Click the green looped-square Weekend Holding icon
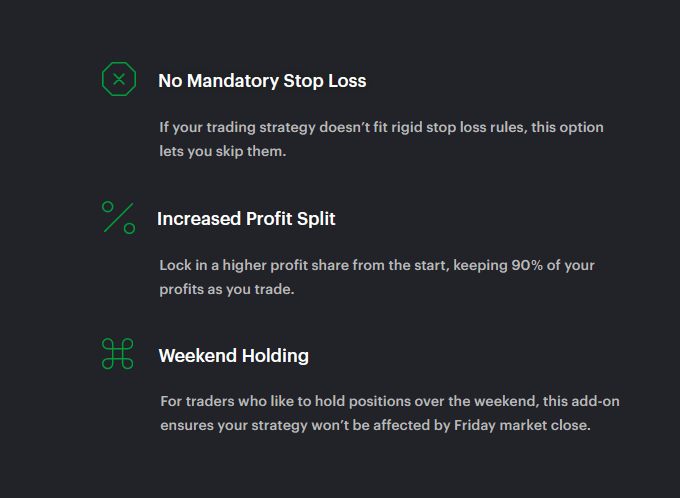The height and width of the screenshot is (498, 680). point(118,354)
